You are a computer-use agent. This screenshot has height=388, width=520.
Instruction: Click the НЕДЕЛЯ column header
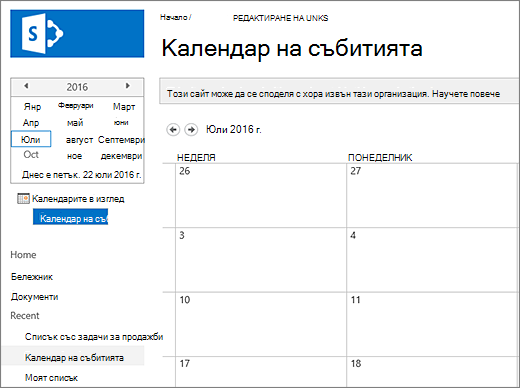pos(196,157)
